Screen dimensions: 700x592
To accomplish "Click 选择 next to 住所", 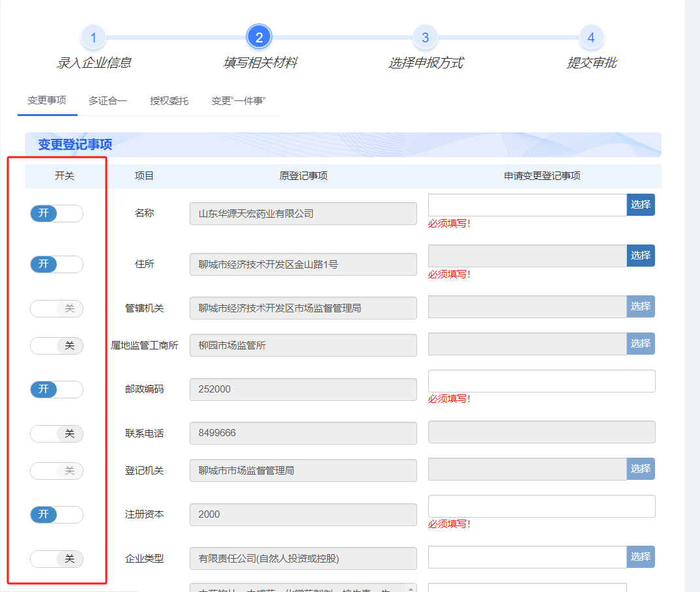I will tap(641, 255).
